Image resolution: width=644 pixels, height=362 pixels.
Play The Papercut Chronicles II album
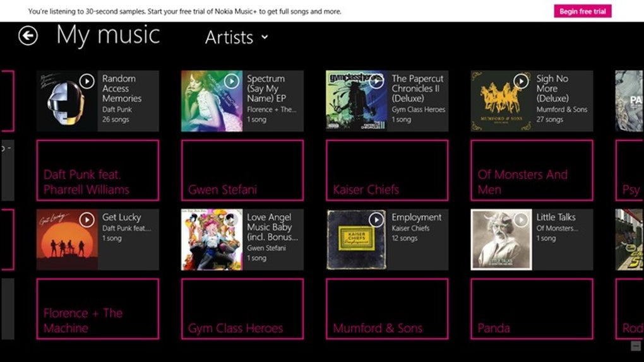point(376,81)
